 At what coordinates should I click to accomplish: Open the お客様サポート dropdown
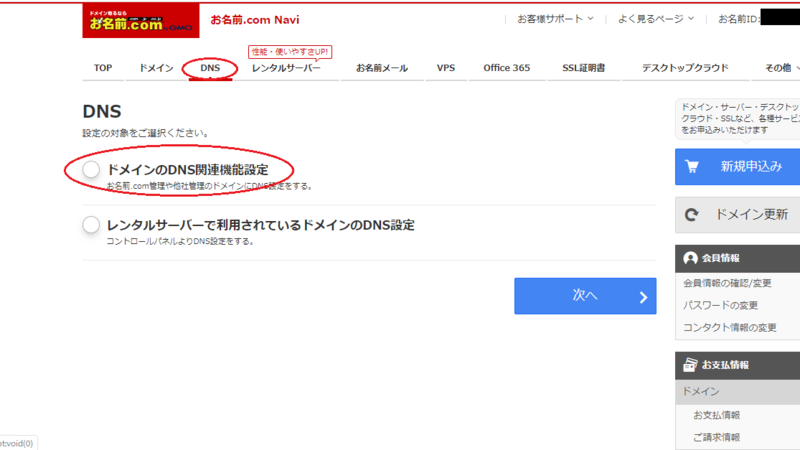point(555,19)
